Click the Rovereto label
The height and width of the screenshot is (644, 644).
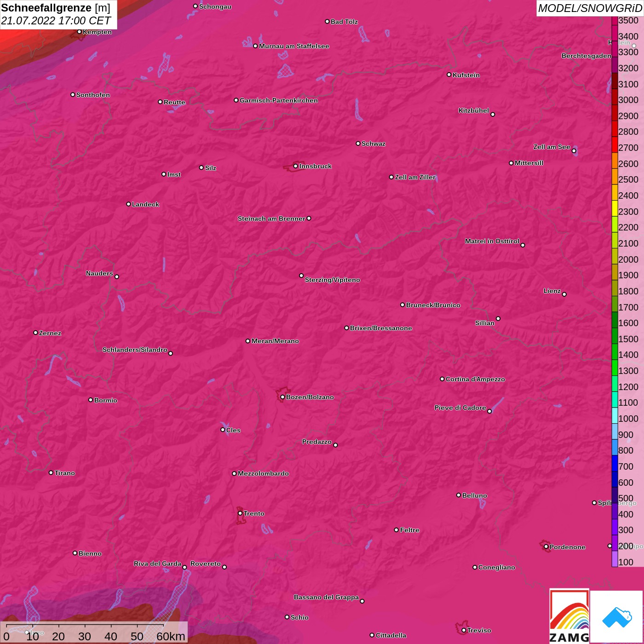click(x=206, y=563)
